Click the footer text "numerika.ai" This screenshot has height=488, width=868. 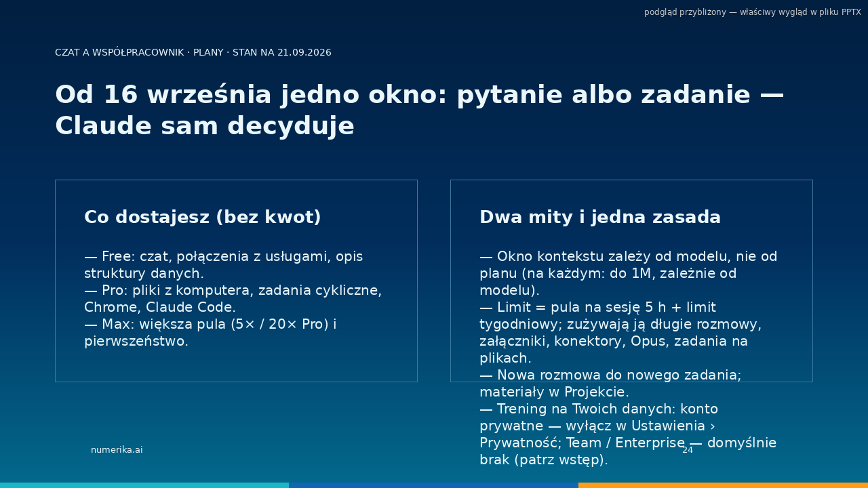[117, 450]
